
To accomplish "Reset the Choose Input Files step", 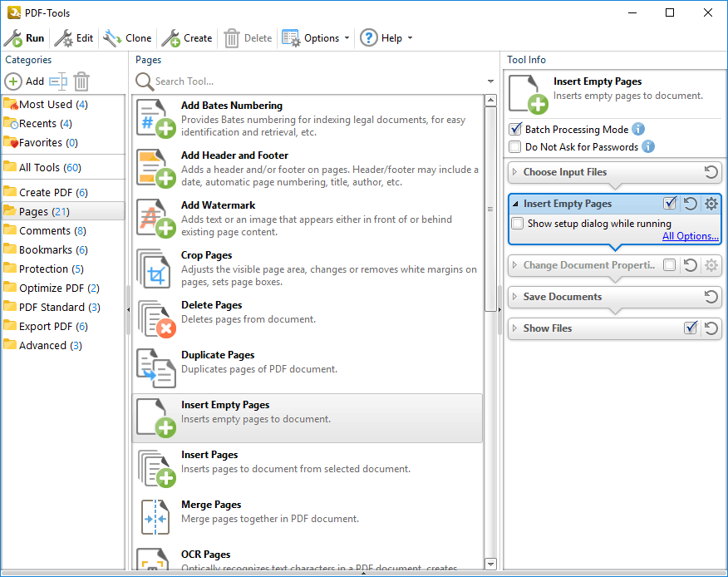I will click(x=711, y=172).
